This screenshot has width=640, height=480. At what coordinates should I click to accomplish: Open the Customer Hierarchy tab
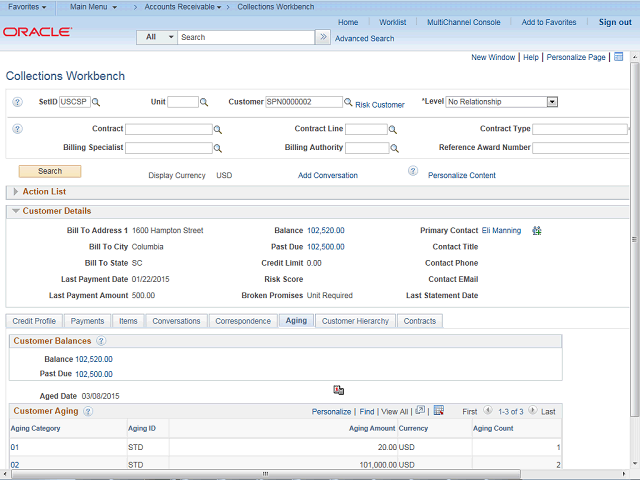[x=355, y=321]
